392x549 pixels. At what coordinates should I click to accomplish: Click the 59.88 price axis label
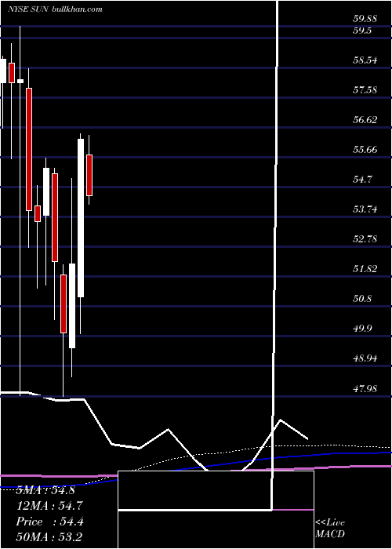click(365, 19)
